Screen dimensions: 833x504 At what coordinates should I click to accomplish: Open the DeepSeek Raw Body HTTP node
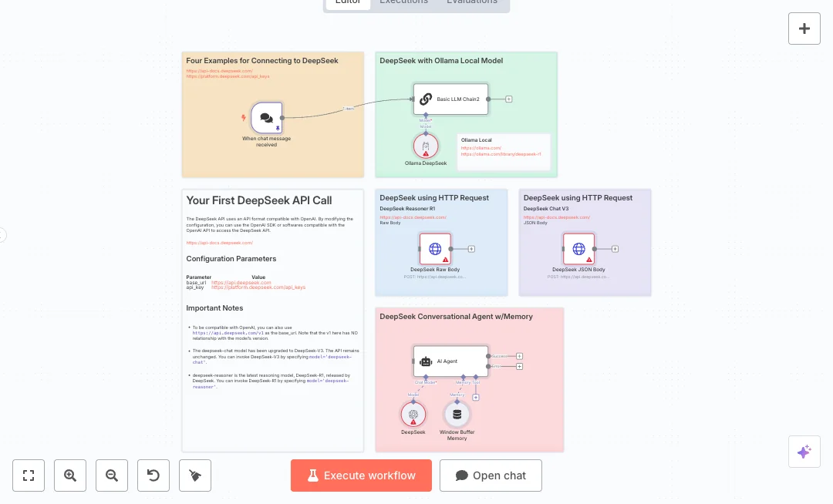click(x=435, y=249)
